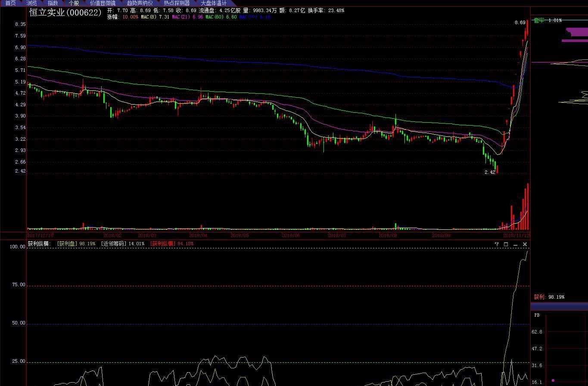Select the MAC(8) moving average label
The image size is (588, 386).
tap(149, 17)
